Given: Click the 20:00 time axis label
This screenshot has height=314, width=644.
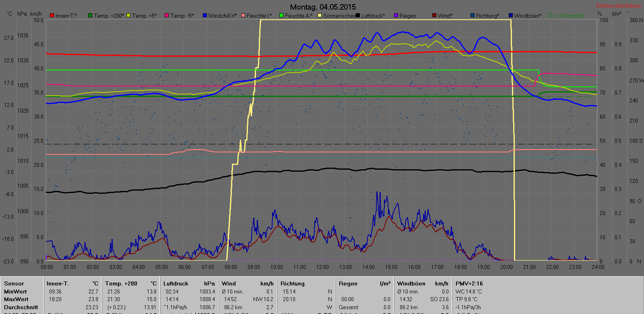Looking at the screenshot, I should click(506, 267).
